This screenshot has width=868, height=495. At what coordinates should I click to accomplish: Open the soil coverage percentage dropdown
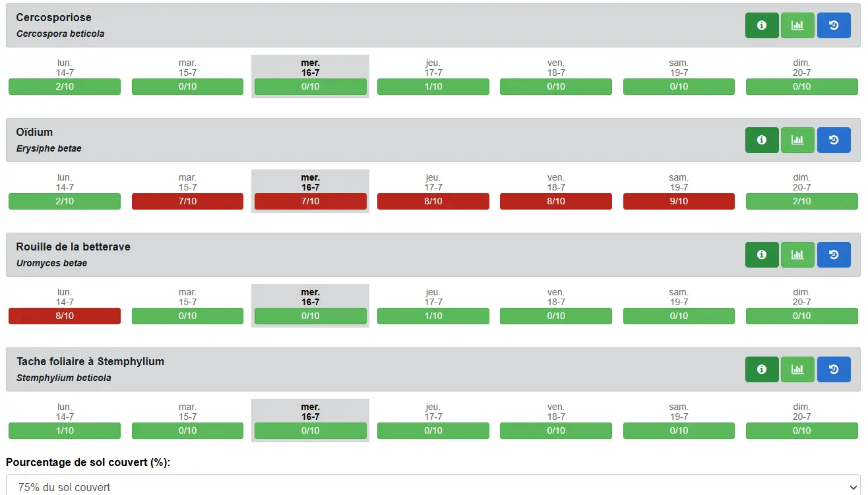433,486
